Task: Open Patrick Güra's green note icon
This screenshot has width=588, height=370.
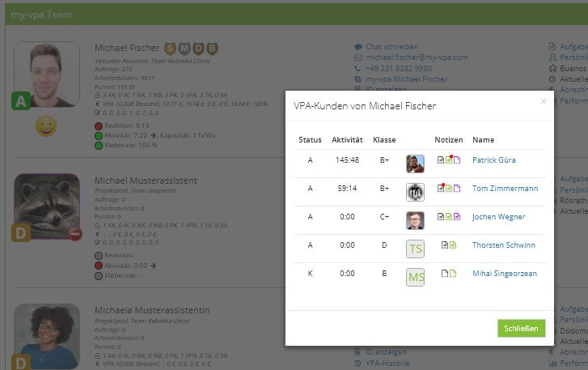Action: 449,159
